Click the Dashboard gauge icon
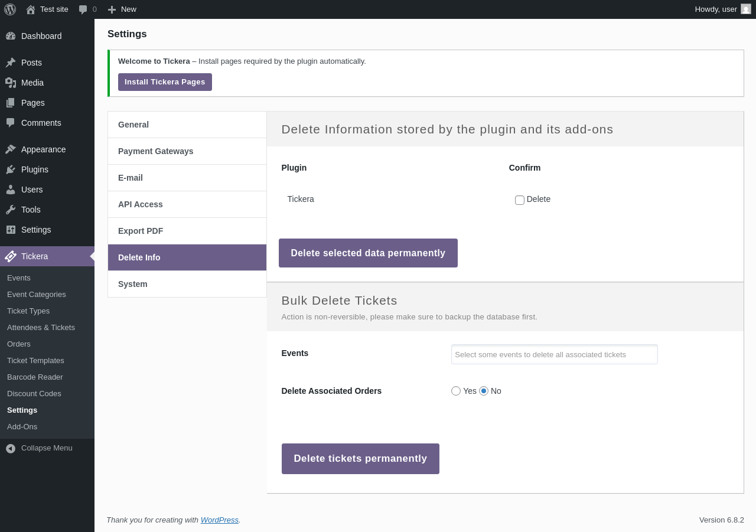 pos(11,36)
